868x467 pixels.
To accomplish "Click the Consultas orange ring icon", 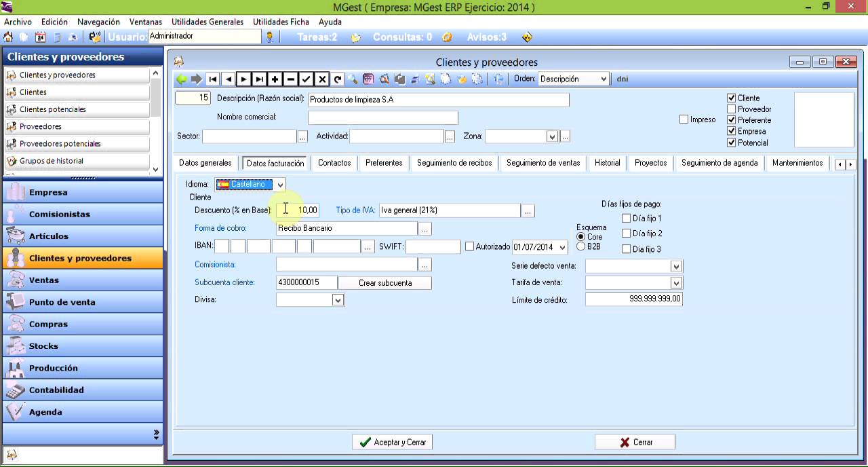I will click(x=447, y=37).
